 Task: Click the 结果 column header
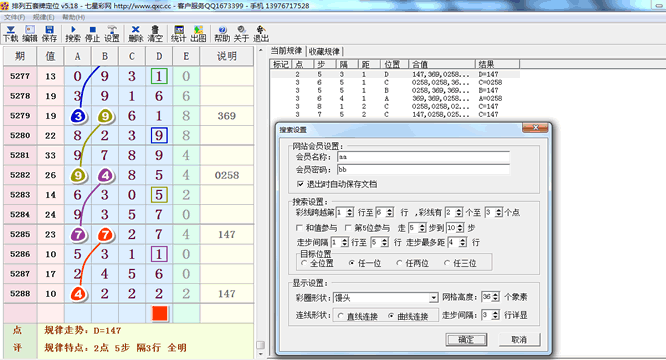497,64
